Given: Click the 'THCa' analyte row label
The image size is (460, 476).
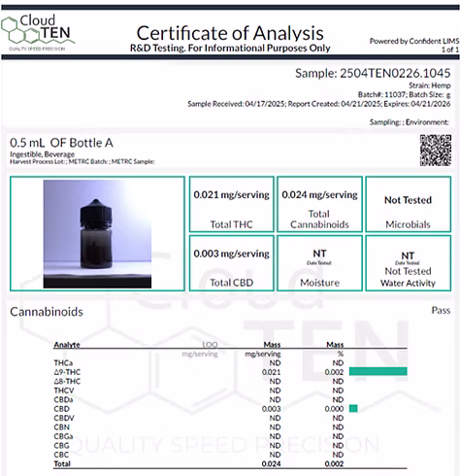Looking at the screenshot, I should [x=63, y=363].
